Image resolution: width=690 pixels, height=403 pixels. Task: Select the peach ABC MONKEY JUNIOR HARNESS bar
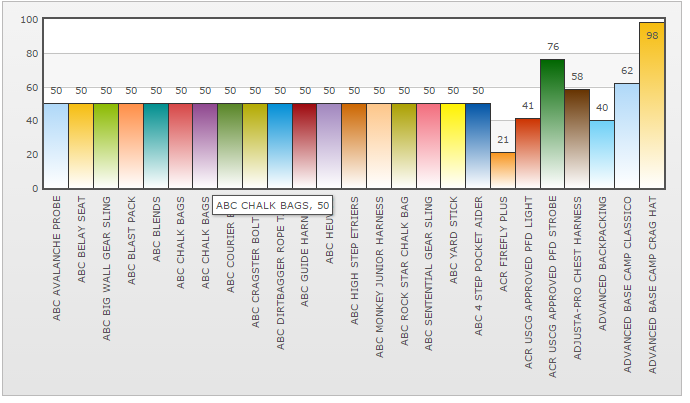click(379, 146)
